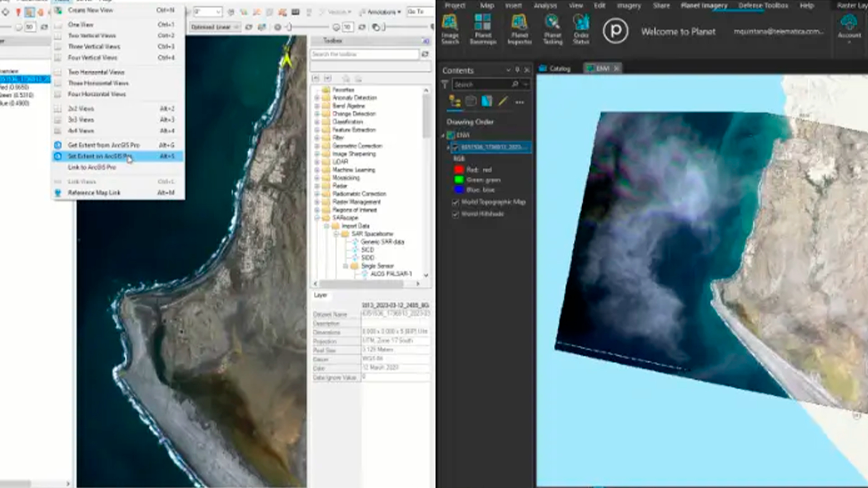The image size is (868, 488).
Task: Toggle World Topographic Map layer visibility
Action: (455, 202)
